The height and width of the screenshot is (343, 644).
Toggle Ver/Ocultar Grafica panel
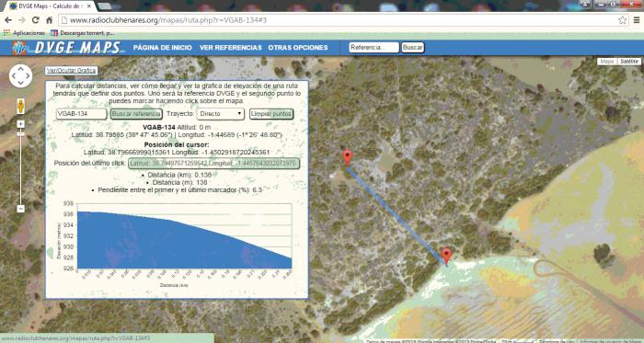tap(71, 70)
